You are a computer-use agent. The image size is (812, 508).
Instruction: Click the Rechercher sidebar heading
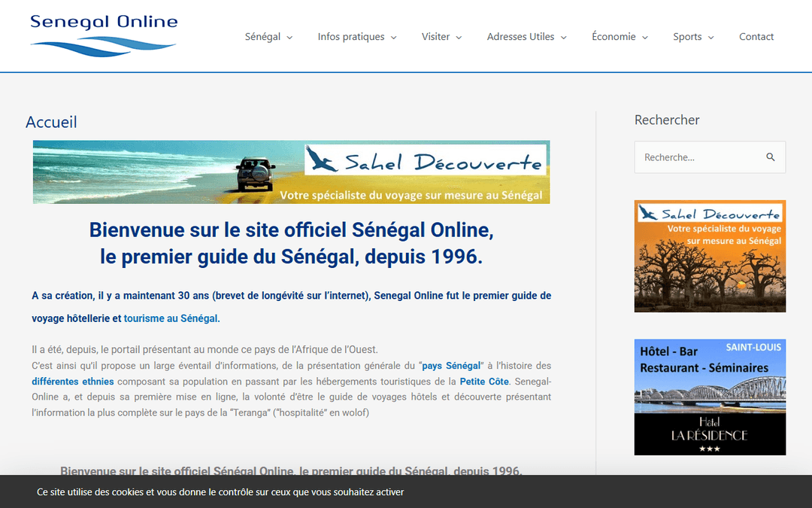(667, 120)
